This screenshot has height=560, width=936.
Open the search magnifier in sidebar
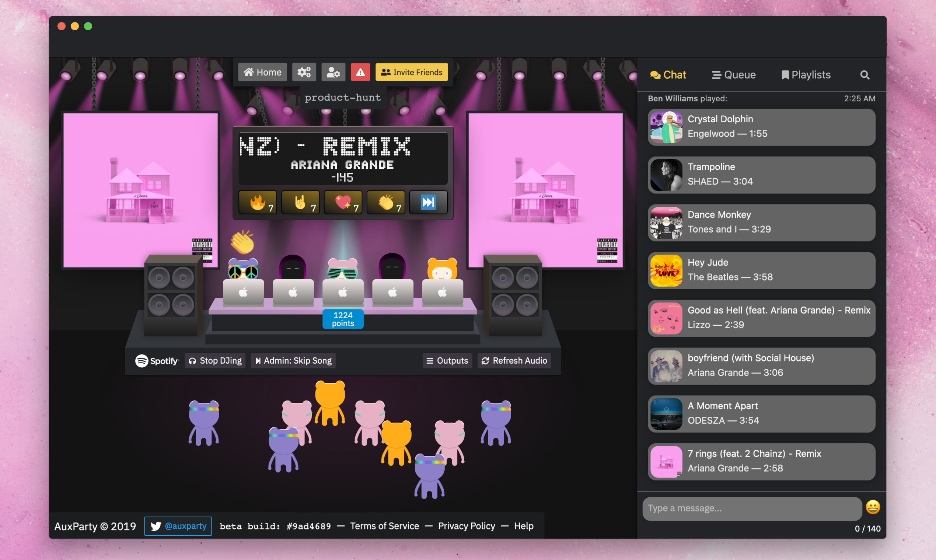[865, 75]
